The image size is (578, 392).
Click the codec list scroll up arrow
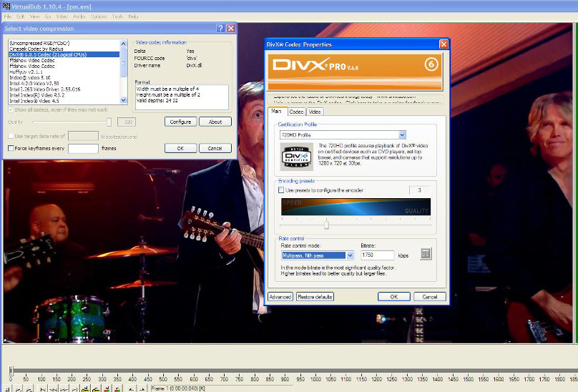(124, 44)
